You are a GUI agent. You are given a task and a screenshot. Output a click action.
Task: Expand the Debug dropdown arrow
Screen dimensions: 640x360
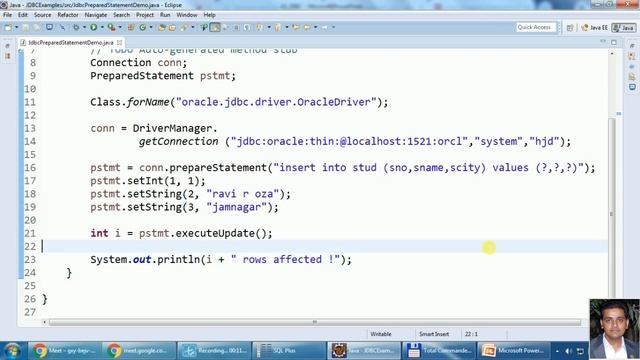(x=84, y=27)
